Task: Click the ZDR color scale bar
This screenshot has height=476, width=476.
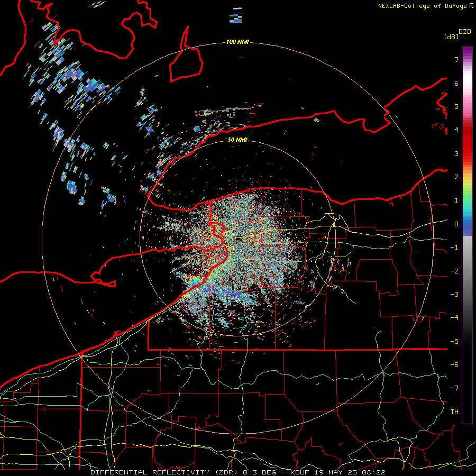Action: [x=467, y=235]
